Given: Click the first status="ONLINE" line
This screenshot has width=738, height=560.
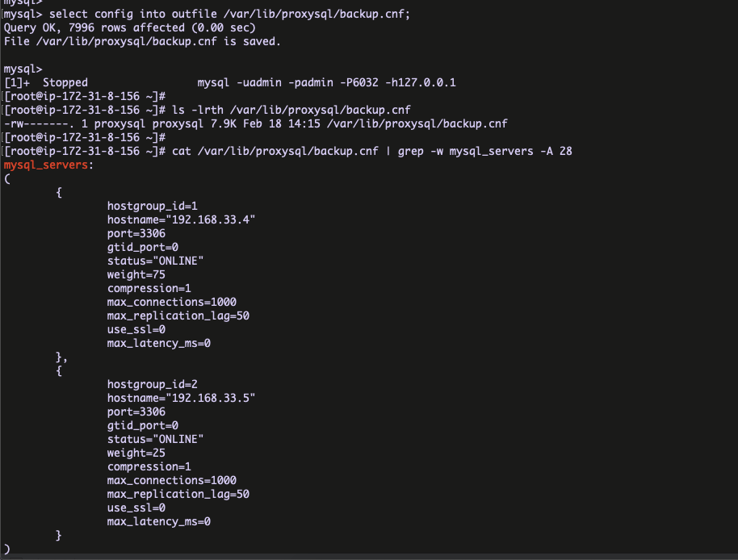Looking at the screenshot, I should tap(155, 261).
